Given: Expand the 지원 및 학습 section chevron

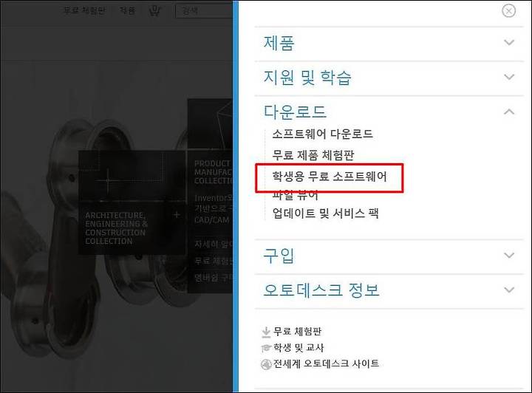Looking at the screenshot, I should [509, 77].
